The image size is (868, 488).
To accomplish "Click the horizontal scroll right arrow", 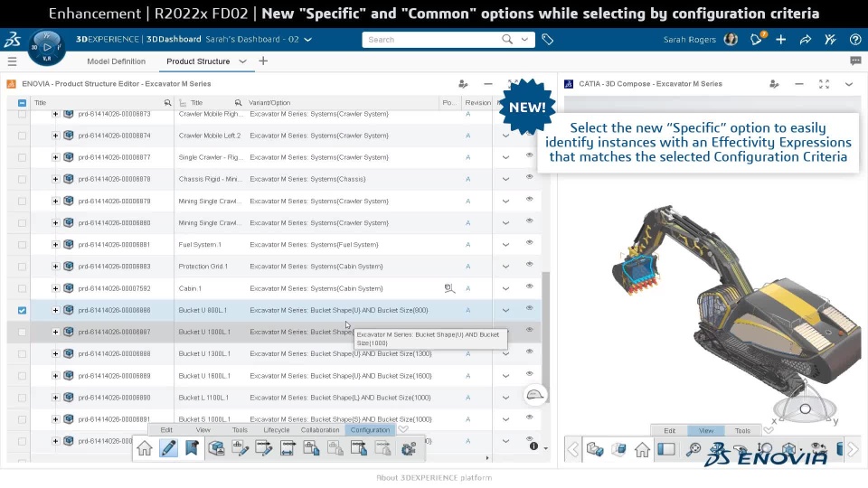I will click(487, 458).
